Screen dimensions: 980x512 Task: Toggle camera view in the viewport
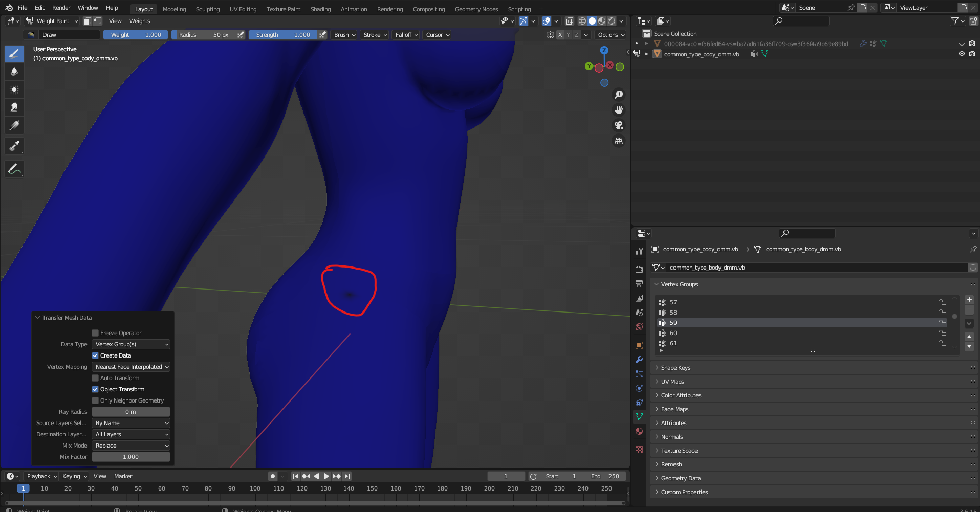coord(619,125)
